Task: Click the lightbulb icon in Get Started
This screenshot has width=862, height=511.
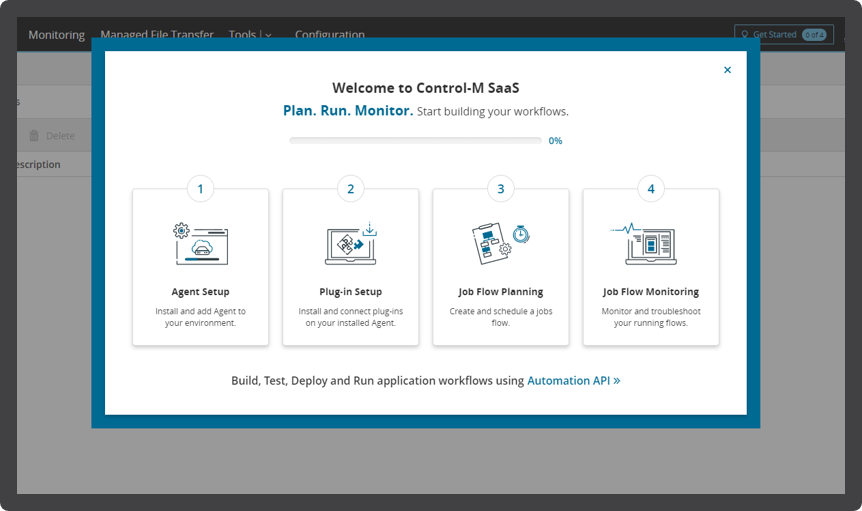Action: pyautogui.click(x=745, y=35)
